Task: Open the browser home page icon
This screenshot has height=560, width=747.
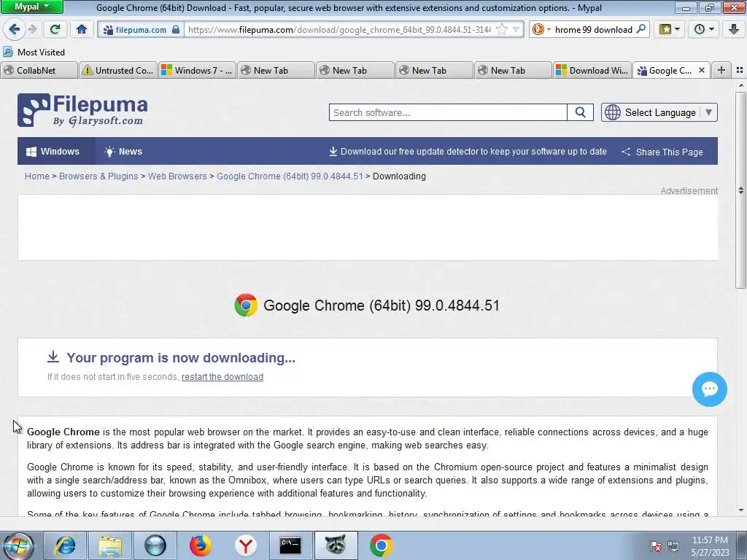Action: (x=82, y=29)
